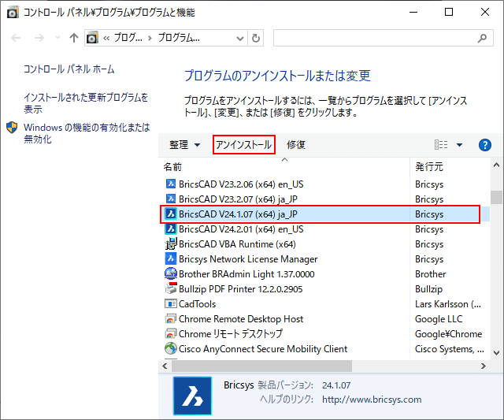Expand the address bar history dropdown
This screenshot has height=420, width=504.
(x=239, y=39)
